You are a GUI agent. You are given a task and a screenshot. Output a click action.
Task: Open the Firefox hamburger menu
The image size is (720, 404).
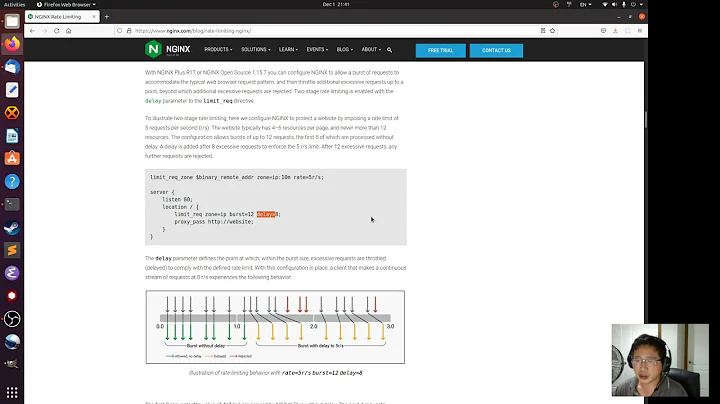tap(640, 31)
